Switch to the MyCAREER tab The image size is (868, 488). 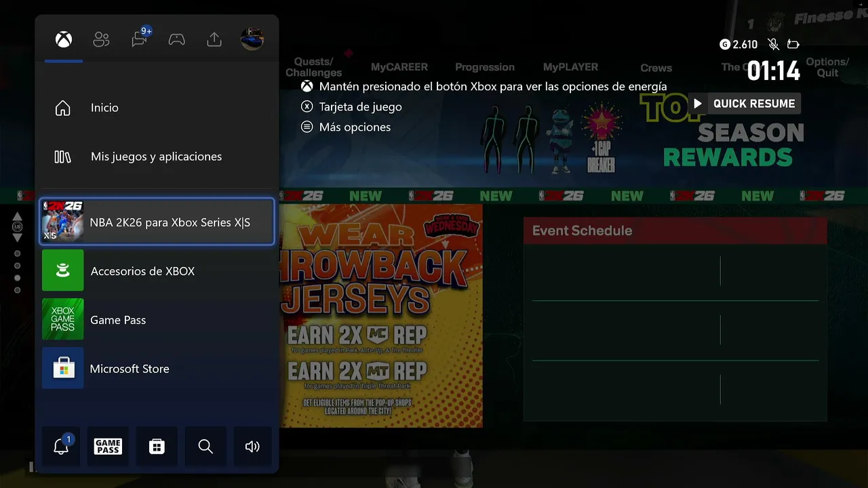point(399,67)
